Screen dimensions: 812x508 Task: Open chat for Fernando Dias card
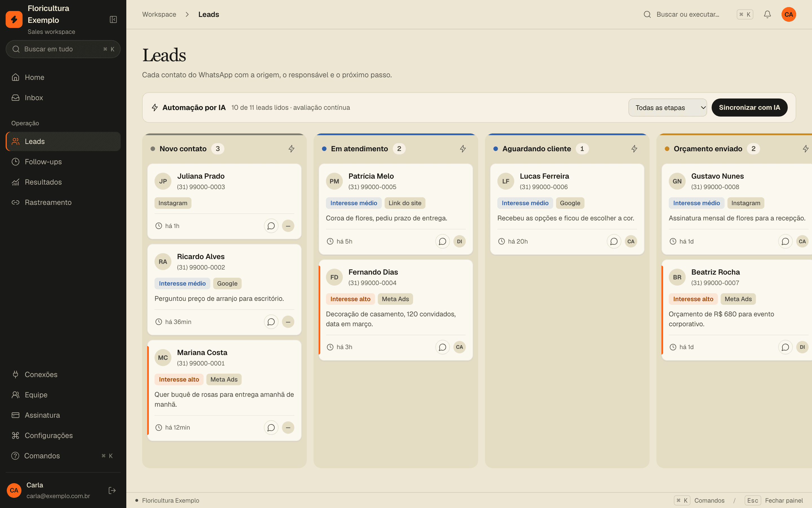[443, 347]
